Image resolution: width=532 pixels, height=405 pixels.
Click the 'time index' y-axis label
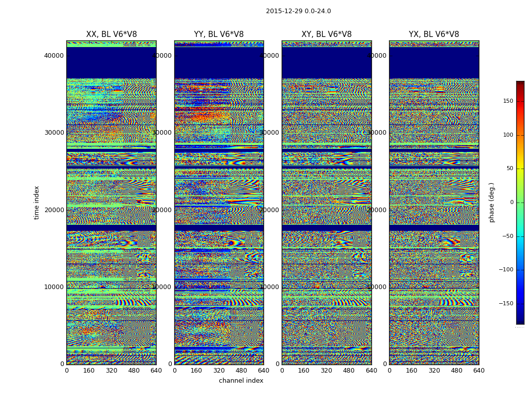36,202
